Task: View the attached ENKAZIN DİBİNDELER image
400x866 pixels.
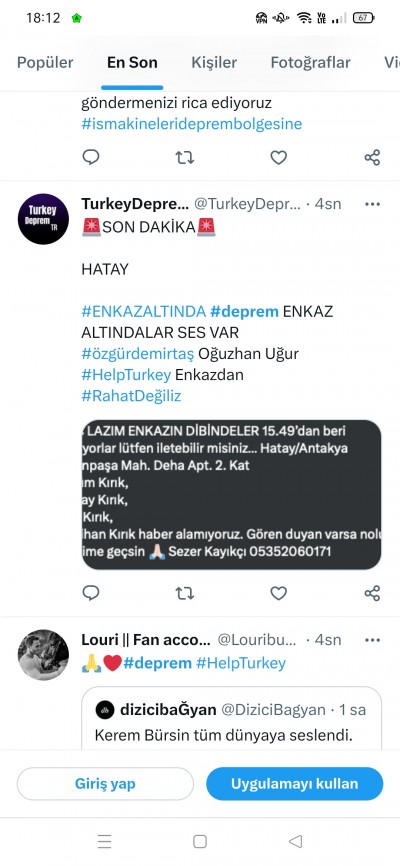Action: point(231,495)
